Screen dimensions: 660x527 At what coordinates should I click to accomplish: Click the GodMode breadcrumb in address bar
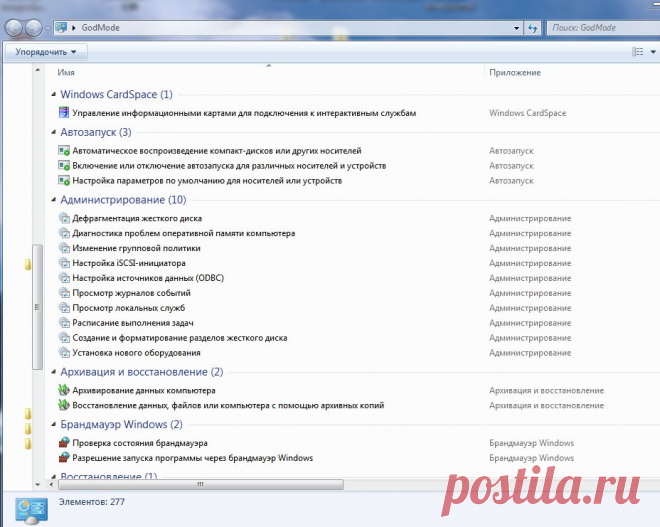[x=101, y=28]
